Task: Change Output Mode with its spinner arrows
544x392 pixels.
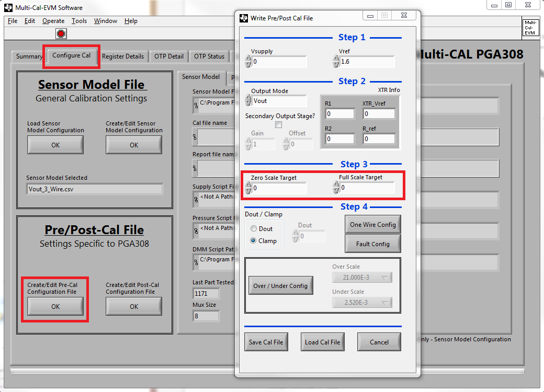Action: 248,100
